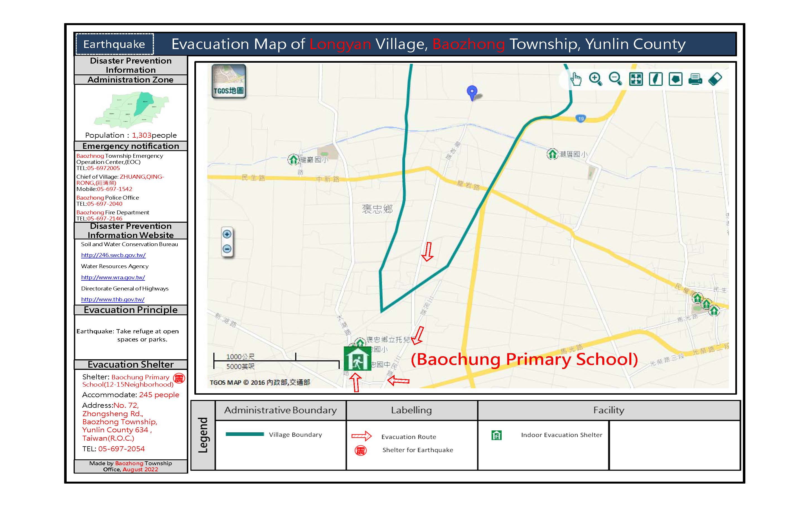
Task: Click the blue location pin marker
Action: [472, 93]
